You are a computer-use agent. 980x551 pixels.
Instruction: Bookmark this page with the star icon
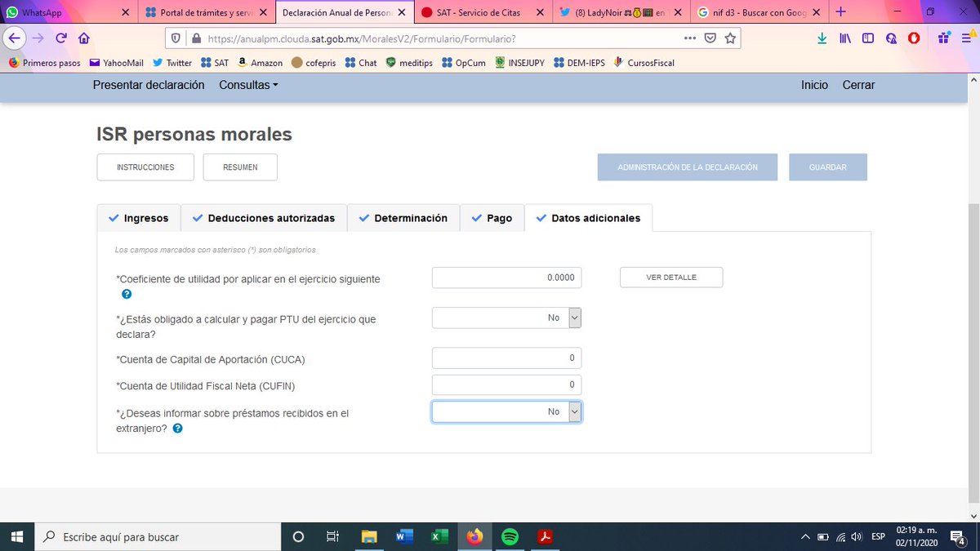click(730, 38)
